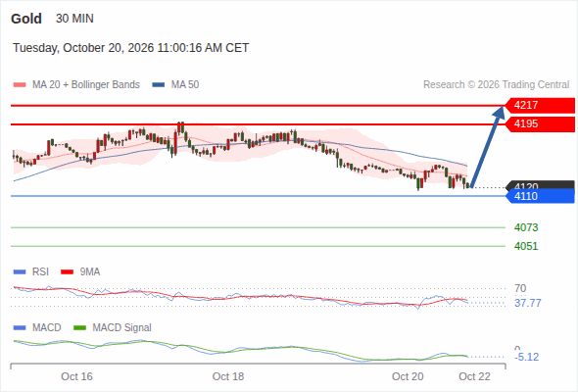
Task: Select the 4195 resistance price tag
Action: pyautogui.click(x=540, y=123)
